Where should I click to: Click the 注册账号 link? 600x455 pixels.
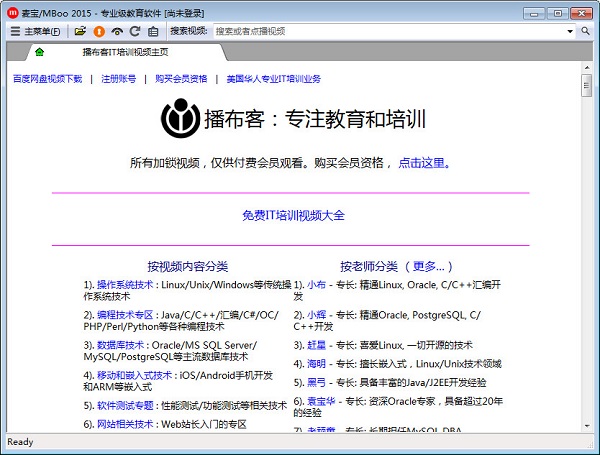[x=118, y=79]
